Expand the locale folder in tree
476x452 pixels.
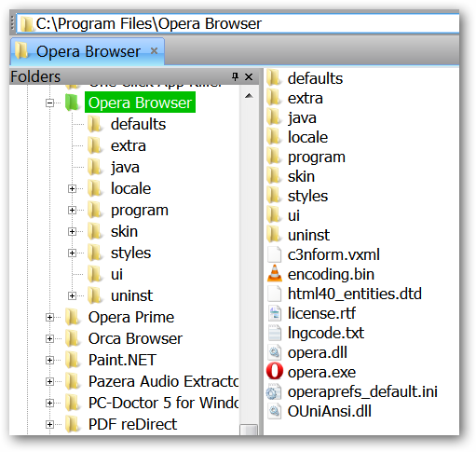72,188
